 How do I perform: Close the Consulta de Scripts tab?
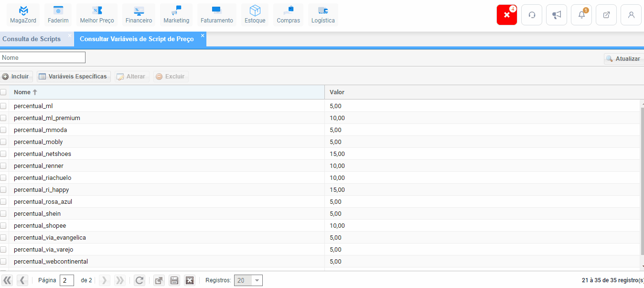(x=70, y=35)
